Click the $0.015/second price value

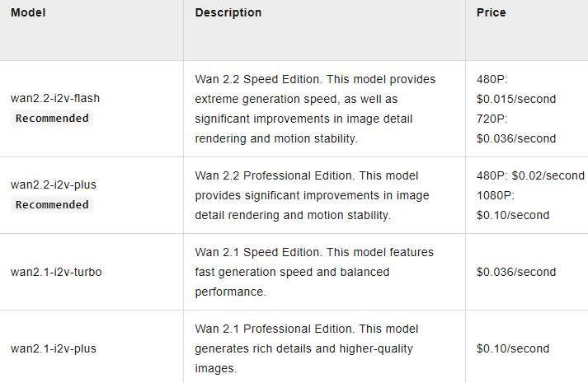tap(516, 99)
